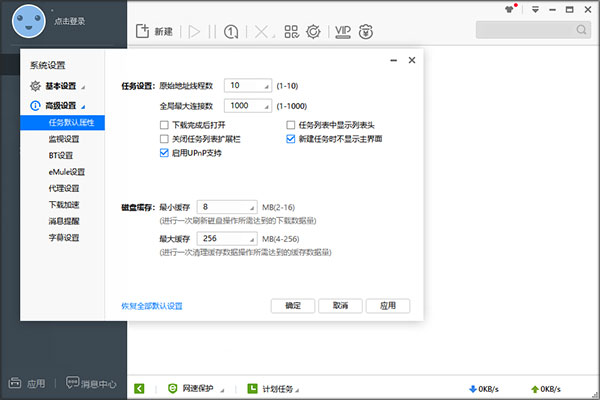Open the gear settings toolbar icon
This screenshot has width=600, height=400.
(x=313, y=31)
